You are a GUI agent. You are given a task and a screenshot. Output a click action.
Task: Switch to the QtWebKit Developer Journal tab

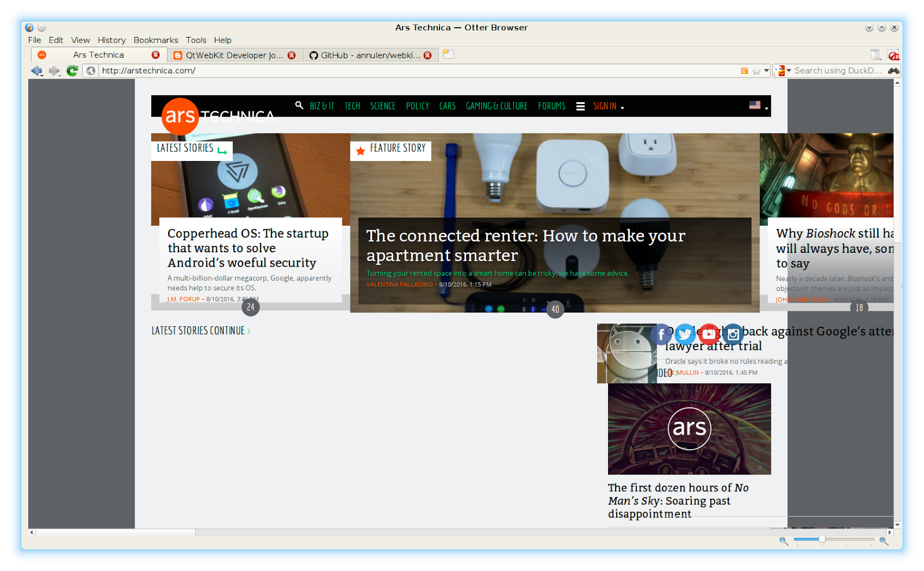coord(234,55)
